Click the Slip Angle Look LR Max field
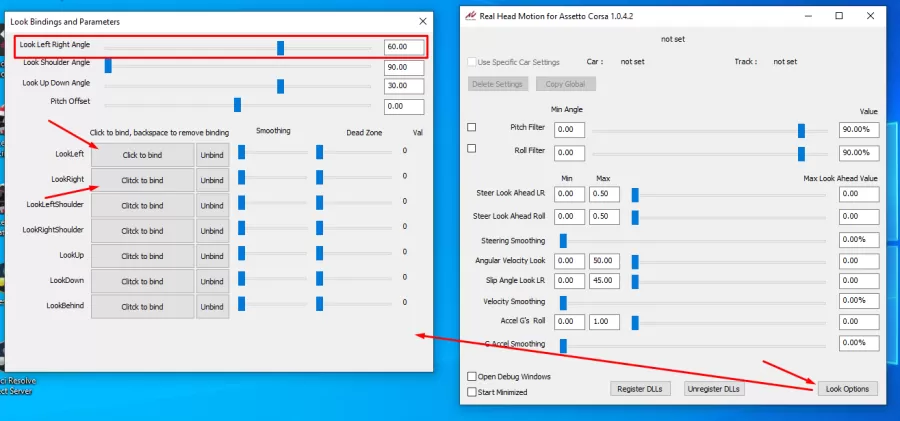 click(x=604, y=281)
